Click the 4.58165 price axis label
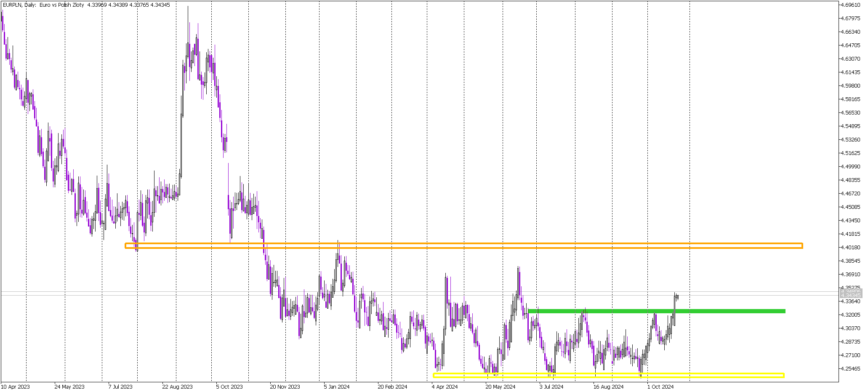The height and width of the screenshot is (392, 868). [851, 99]
